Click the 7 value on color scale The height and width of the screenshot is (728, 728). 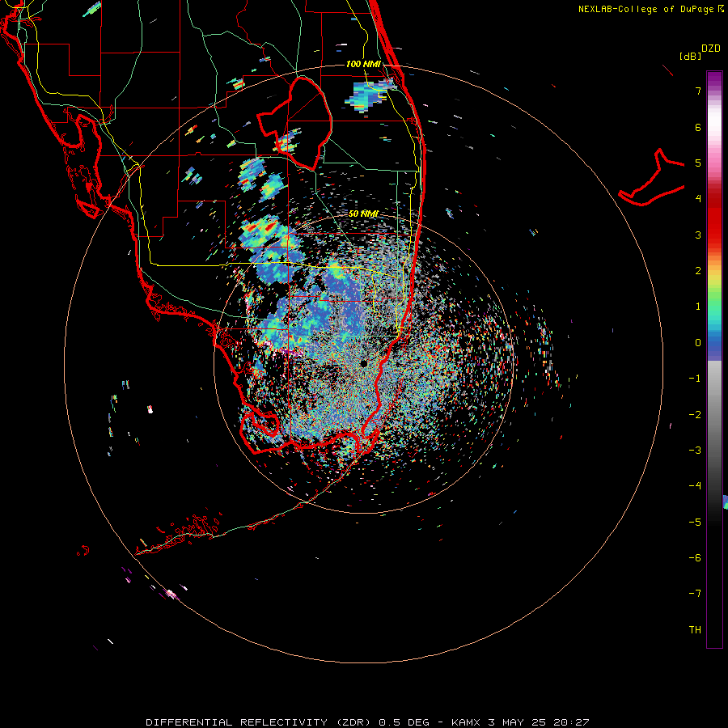pyautogui.click(x=698, y=91)
